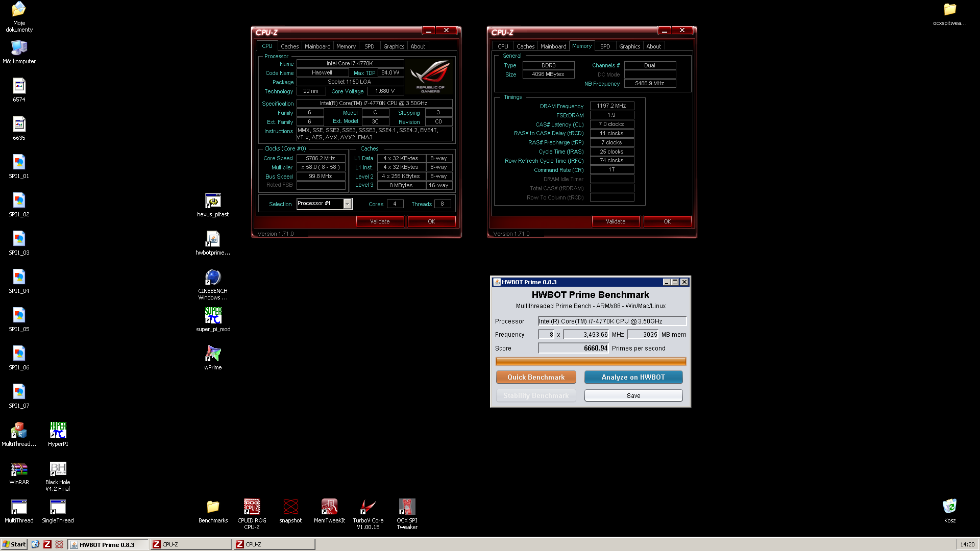Click OK in Memory CPU-Z window
Viewport: 980px width, 551px height.
[667, 221]
